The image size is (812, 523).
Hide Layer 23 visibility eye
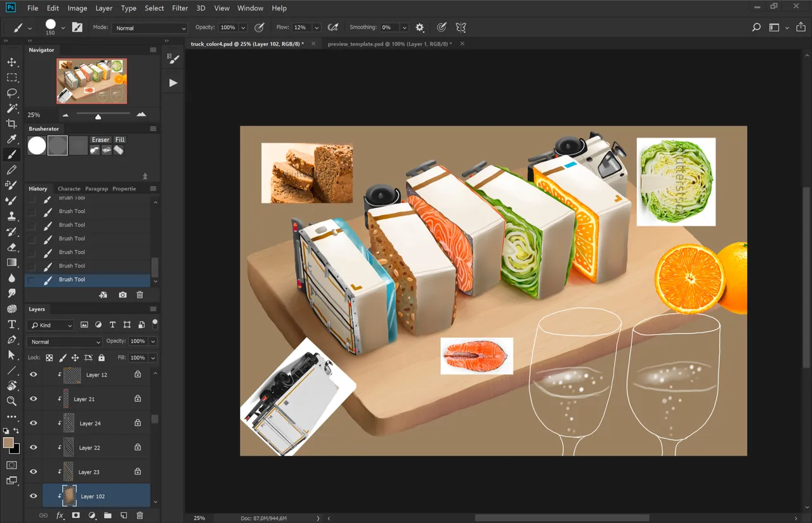click(34, 472)
